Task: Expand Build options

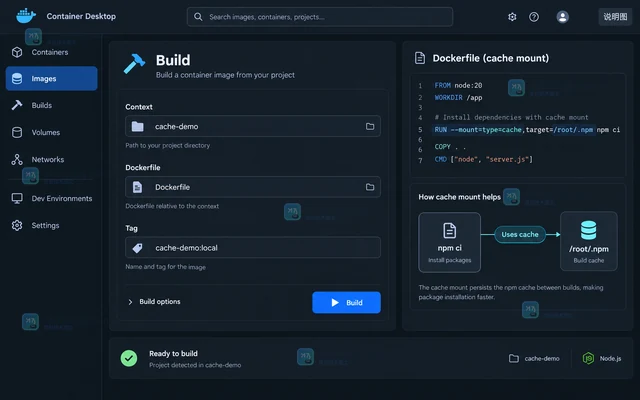Action: tap(154, 302)
